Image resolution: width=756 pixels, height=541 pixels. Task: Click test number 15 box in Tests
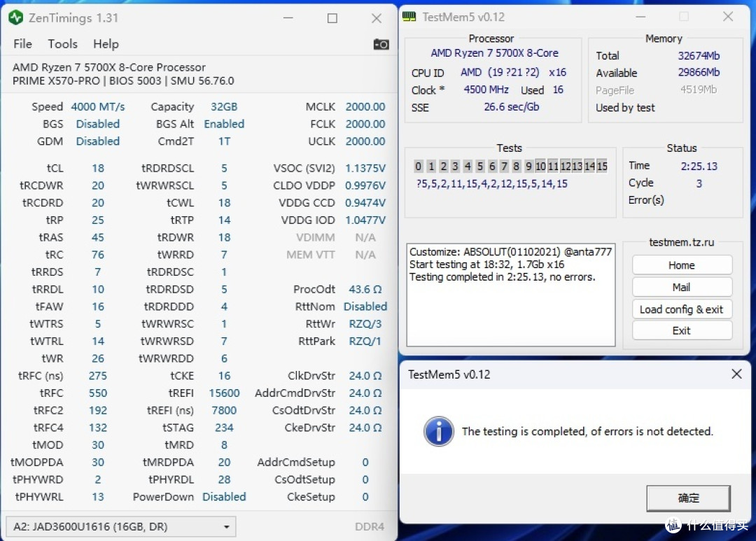602,167
